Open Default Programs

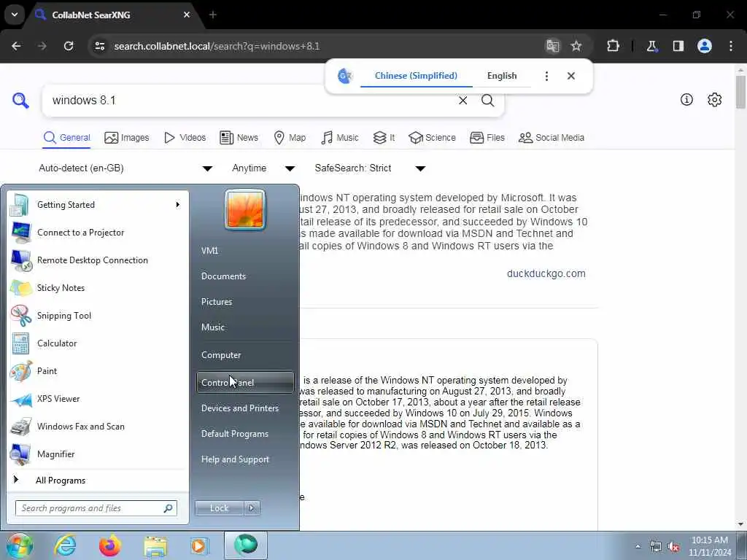(x=245, y=434)
